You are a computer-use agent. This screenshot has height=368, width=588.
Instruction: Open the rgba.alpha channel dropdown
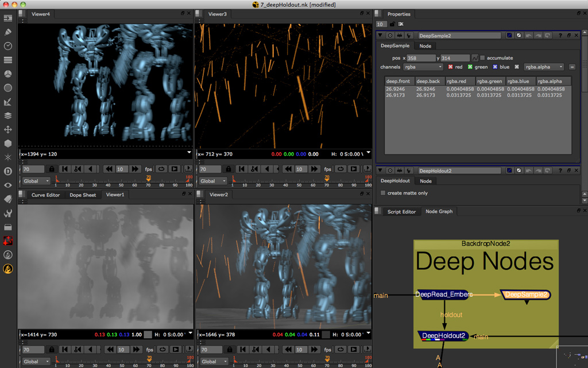544,67
